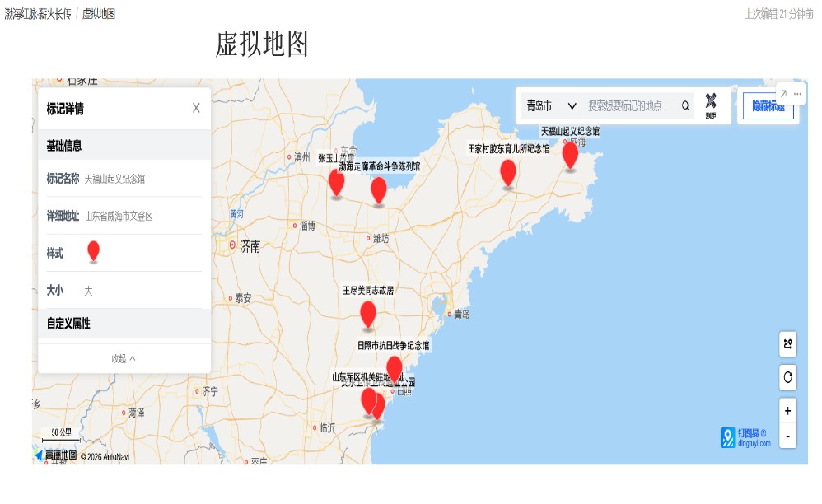This screenshot has height=504, width=822.
Task: Click the measure distance (测距) tool icon
Action: pos(710,105)
